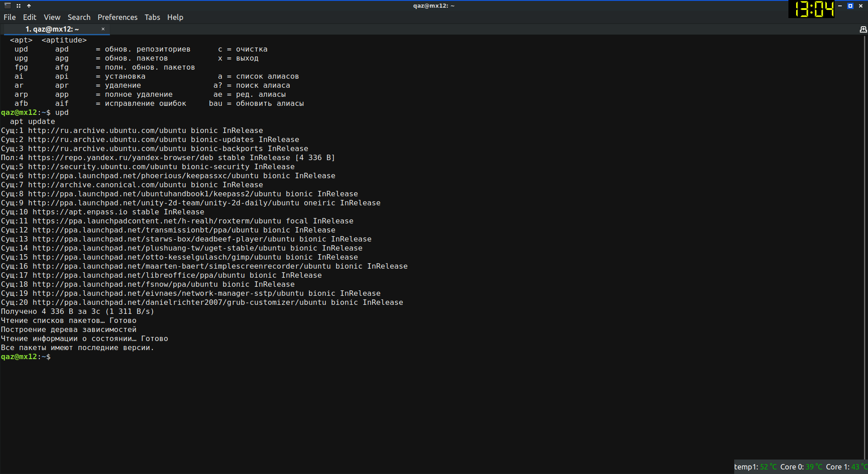Click the Core 1 temperature readout
868x474 pixels.
846,467
